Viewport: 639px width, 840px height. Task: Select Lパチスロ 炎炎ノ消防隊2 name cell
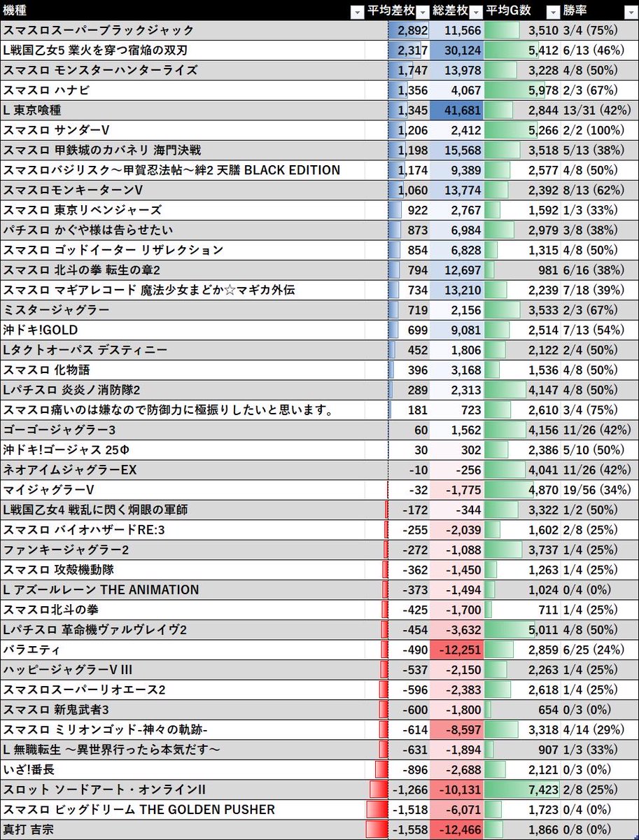point(183,390)
